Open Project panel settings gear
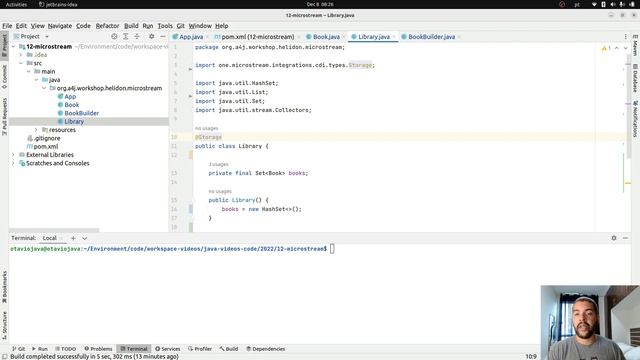This screenshot has width=640, height=360. pyautogui.click(x=151, y=36)
